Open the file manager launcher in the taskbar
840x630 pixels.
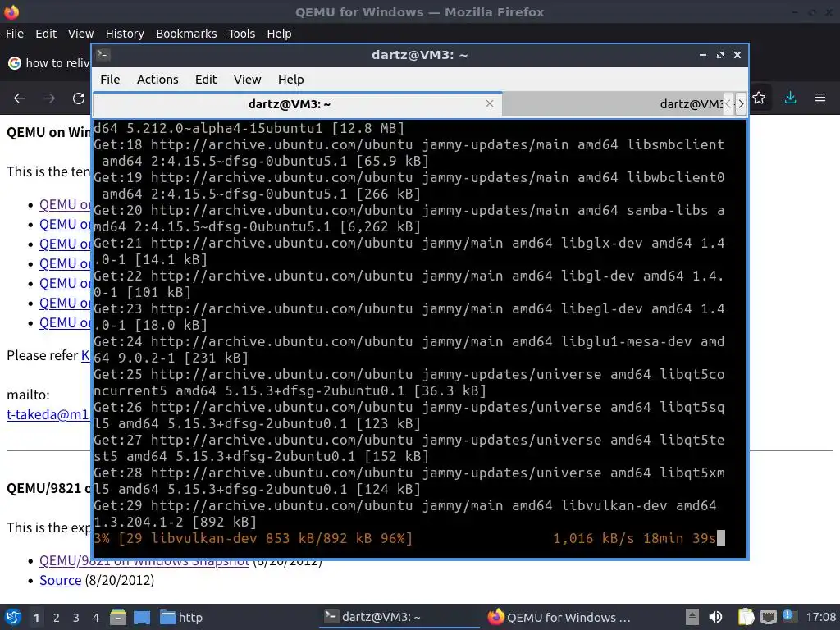[x=118, y=617]
